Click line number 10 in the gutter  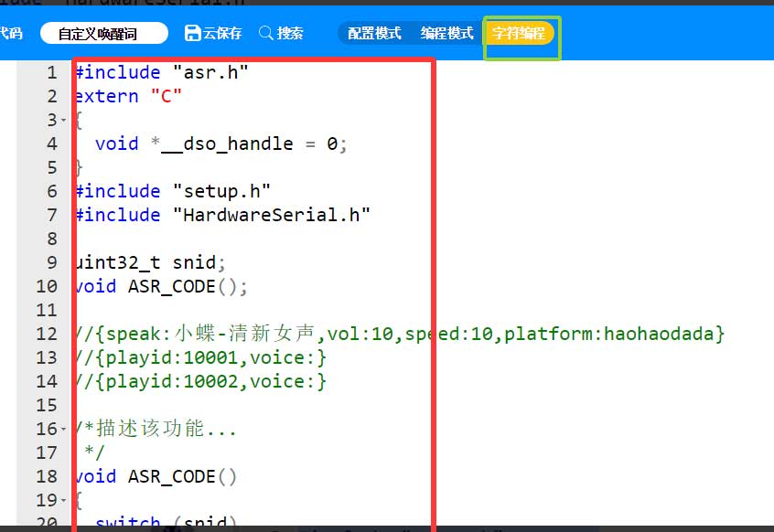(46, 286)
